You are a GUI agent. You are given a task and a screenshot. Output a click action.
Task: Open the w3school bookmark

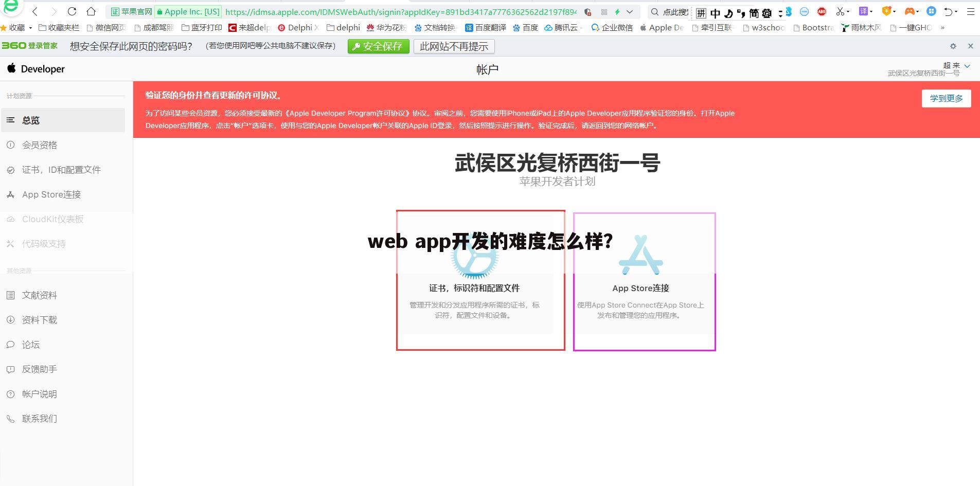pyautogui.click(x=764, y=28)
